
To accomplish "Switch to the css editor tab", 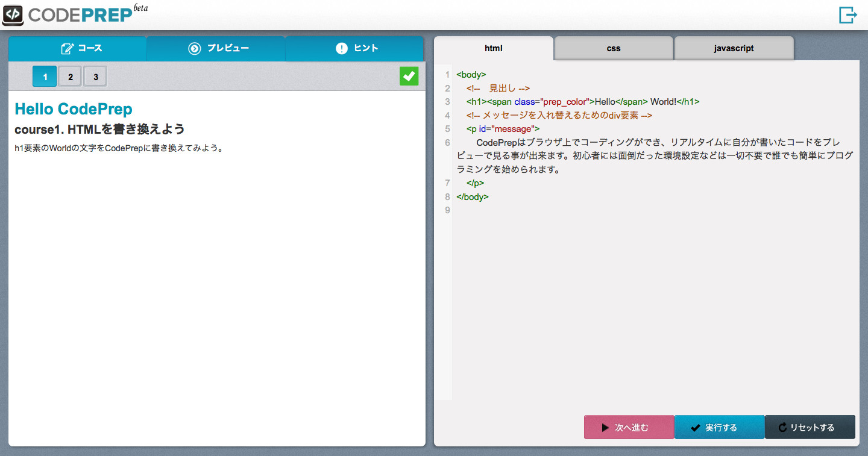I will tap(613, 48).
